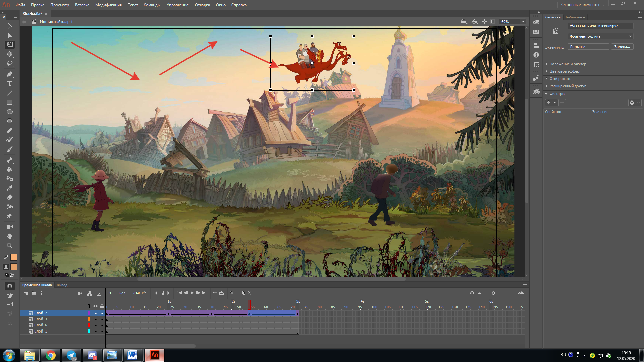Screen dimensions: 644x362
Task: Select the Lasso tool
Action: pos(10,63)
